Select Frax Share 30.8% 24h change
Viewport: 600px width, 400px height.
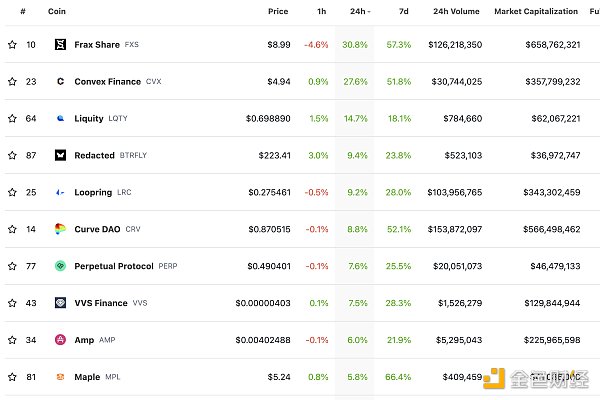(x=355, y=45)
